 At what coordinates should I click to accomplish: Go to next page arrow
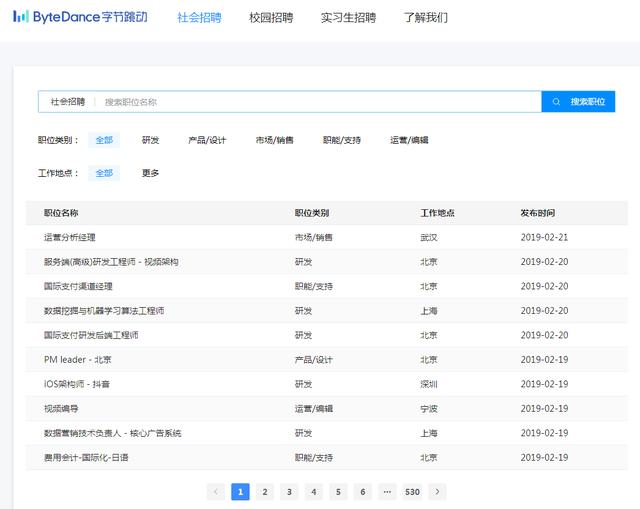[437, 491]
